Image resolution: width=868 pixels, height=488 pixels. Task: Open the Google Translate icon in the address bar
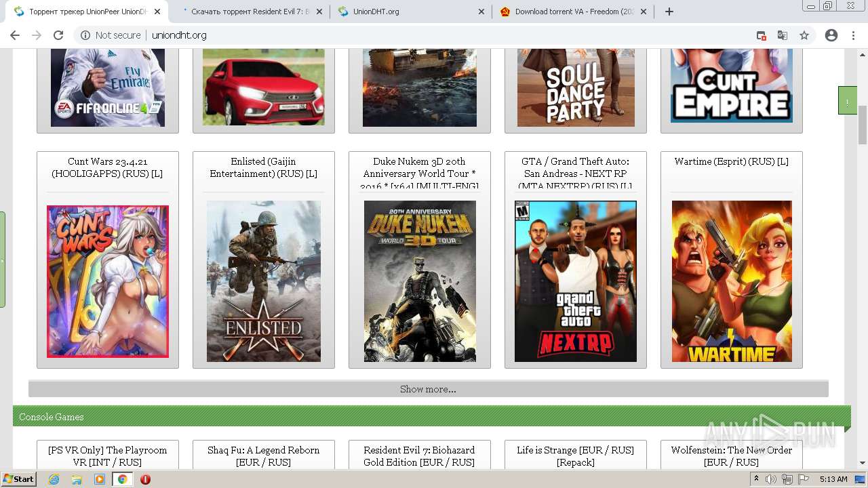[783, 35]
